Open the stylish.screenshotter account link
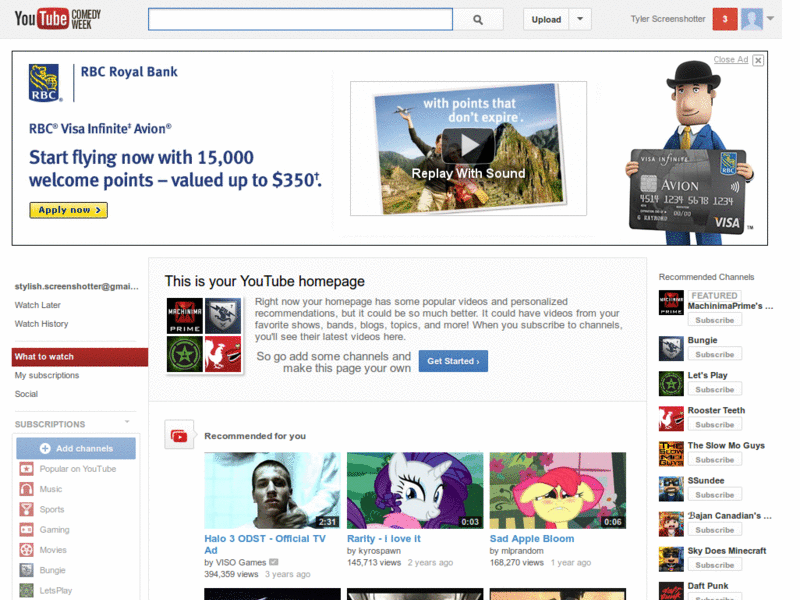Screen dimensions: 800x600 pyautogui.click(x=77, y=286)
